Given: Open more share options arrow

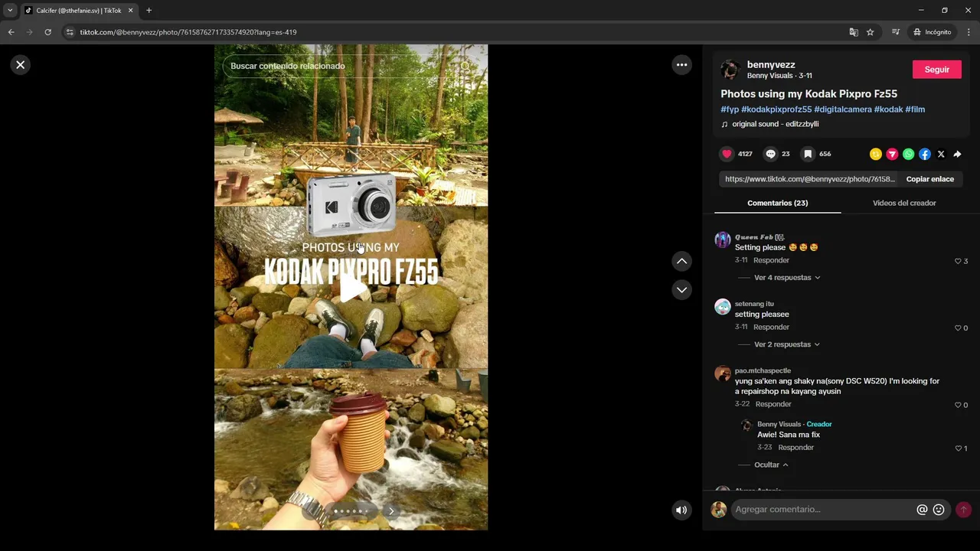Looking at the screenshot, I should pyautogui.click(x=957, y=154).
